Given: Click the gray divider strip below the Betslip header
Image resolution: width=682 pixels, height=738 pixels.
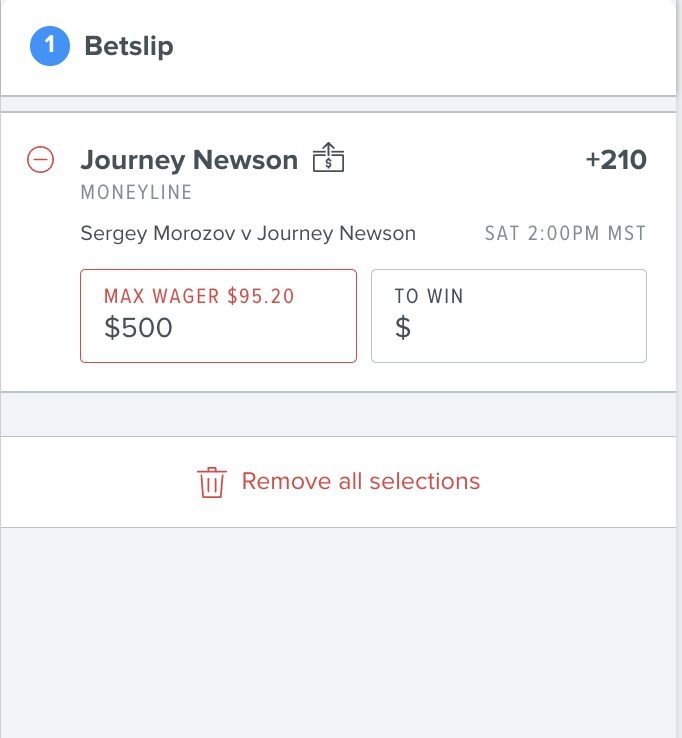Looking at the screenshot, I should pos(338,104).
